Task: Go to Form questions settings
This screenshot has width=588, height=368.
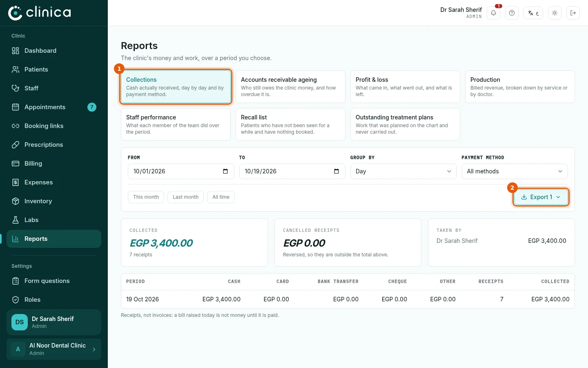Action: [54, 281]
